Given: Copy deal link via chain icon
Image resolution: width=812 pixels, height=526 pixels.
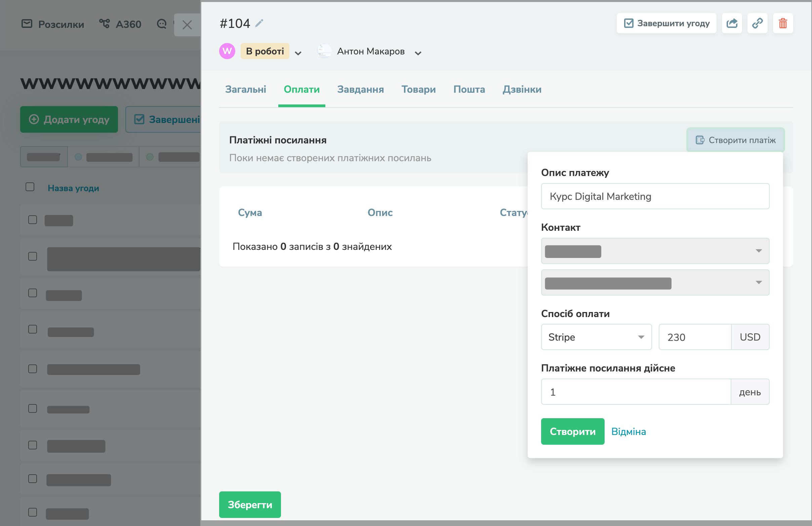Looking at the screenshot, I should tap(757, 23).
